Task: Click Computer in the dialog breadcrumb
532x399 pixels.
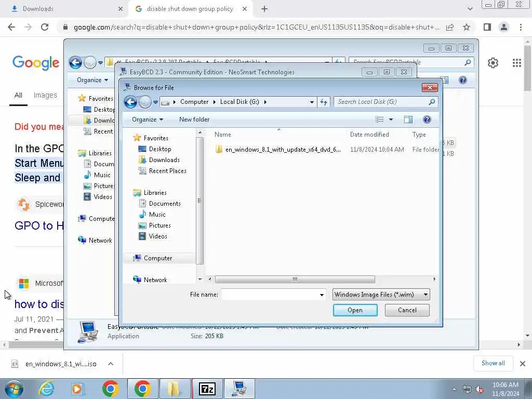Action: coord(194,102)
